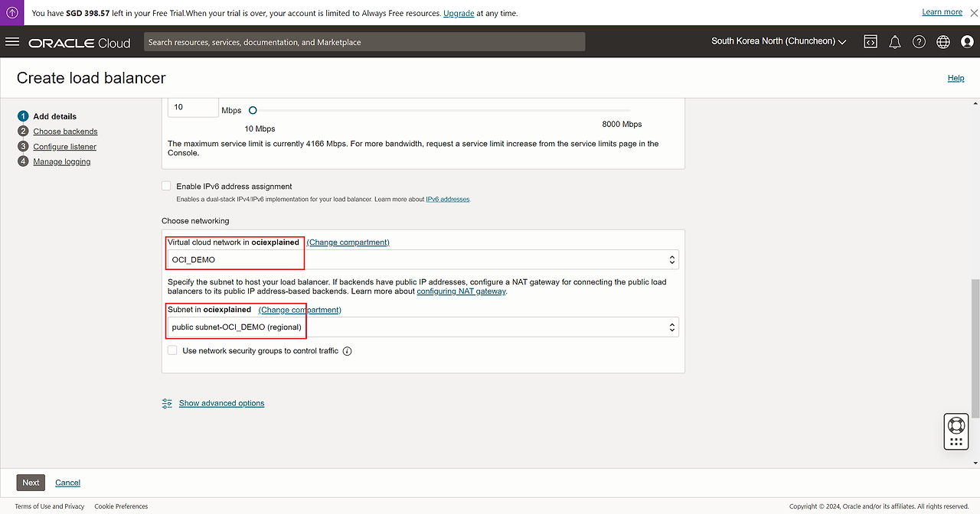Click the help question mark icon
This screenshot has width=980, height=514.
[919, 42]
